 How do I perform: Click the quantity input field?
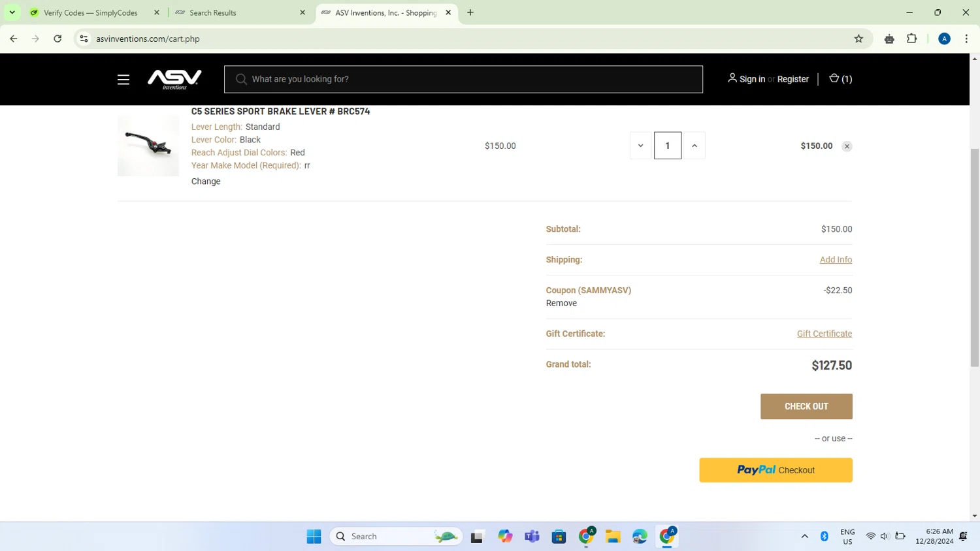point(668,146)
